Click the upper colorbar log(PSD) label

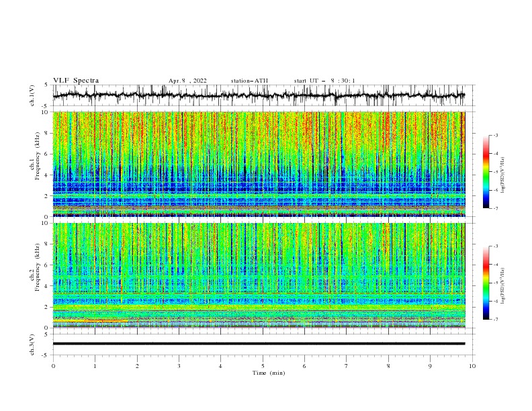pyautogui.click(x=502, y=174)
